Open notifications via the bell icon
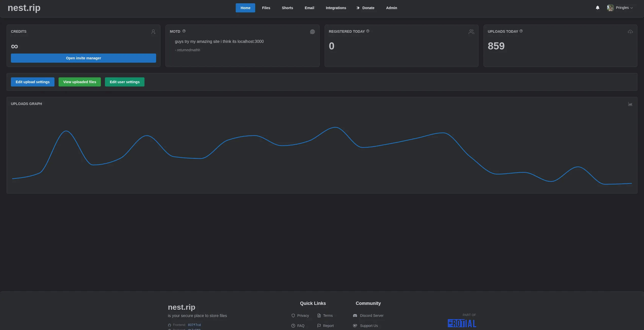 pyautogui.click(x=597, y=8)
